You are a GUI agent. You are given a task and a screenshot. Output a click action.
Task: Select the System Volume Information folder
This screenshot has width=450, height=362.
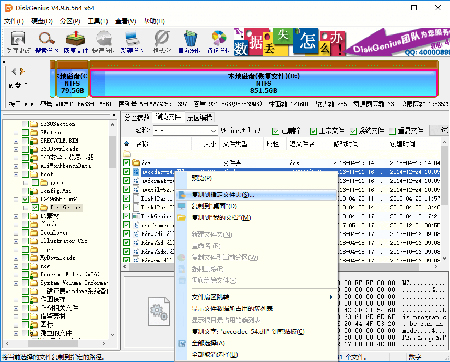point(74,283)
